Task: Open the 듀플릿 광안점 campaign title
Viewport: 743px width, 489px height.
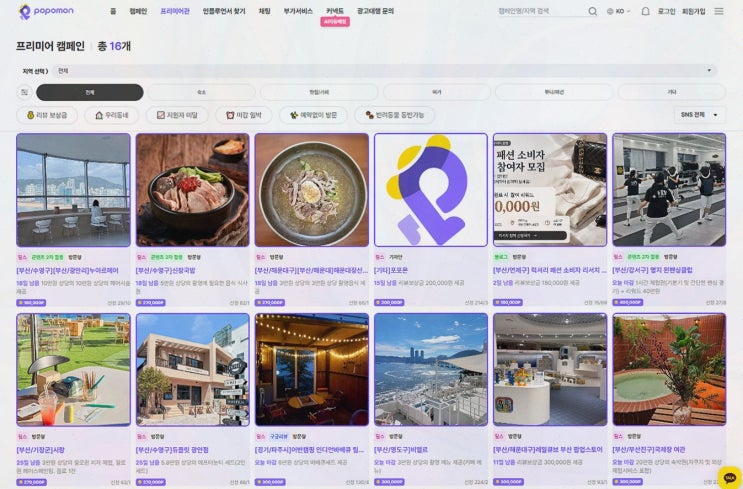Action: click(172, 450)
